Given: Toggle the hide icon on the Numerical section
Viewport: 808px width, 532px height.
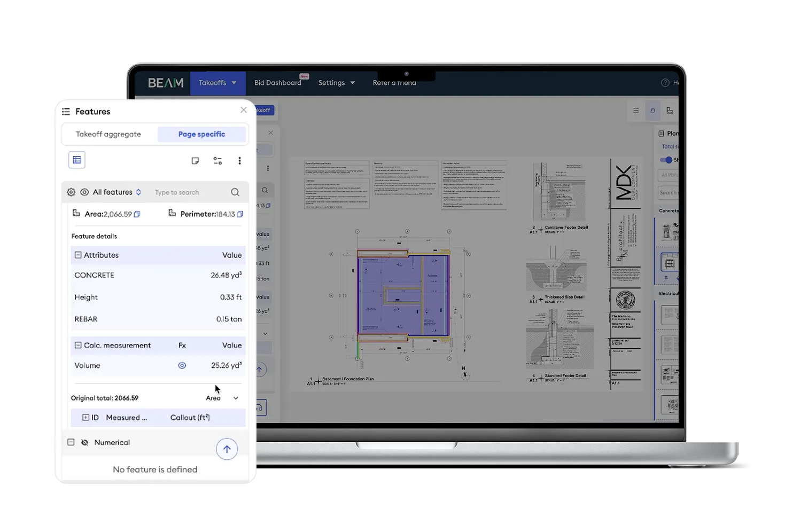Looking at the screenshot, I should (85, 442).
